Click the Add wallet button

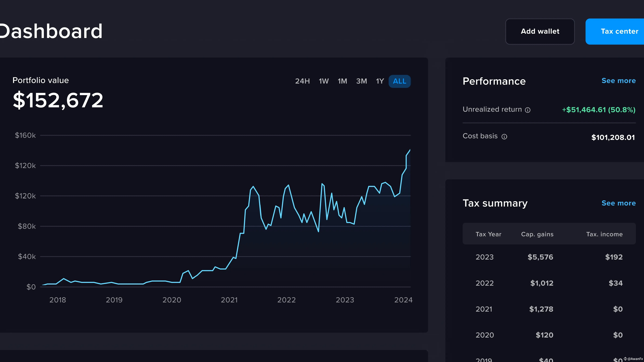540,31
